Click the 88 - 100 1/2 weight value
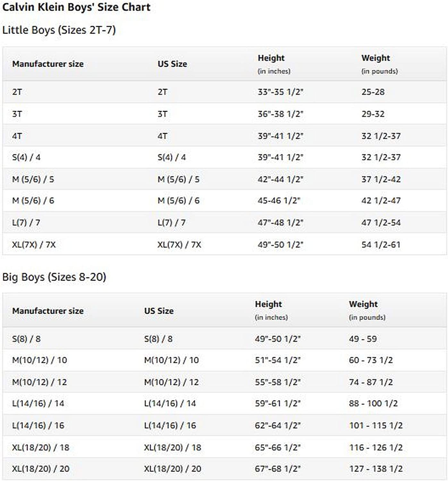The height and width of the screenshot is (481, 448). point(373,403)
